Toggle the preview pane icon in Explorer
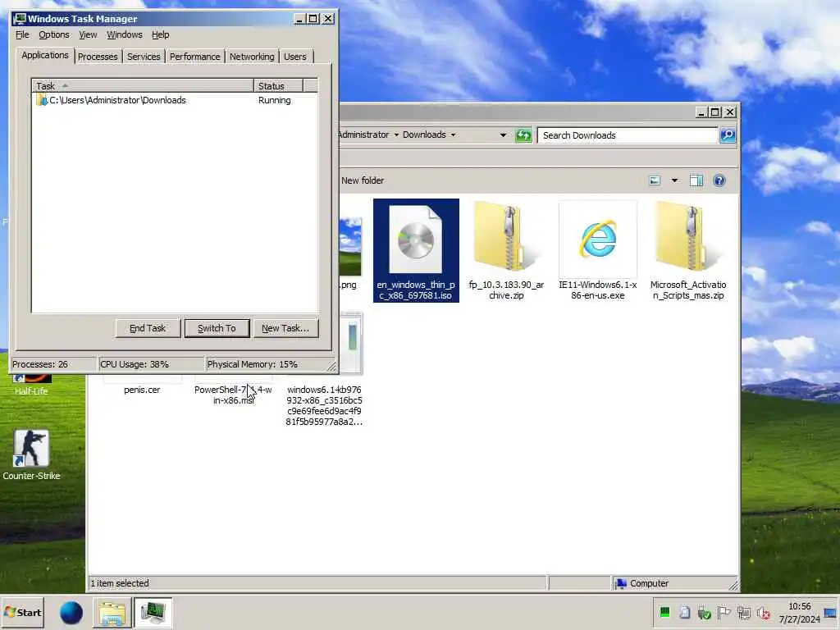The width and height of the screenshot is (840, 630). tap(696, 180)
